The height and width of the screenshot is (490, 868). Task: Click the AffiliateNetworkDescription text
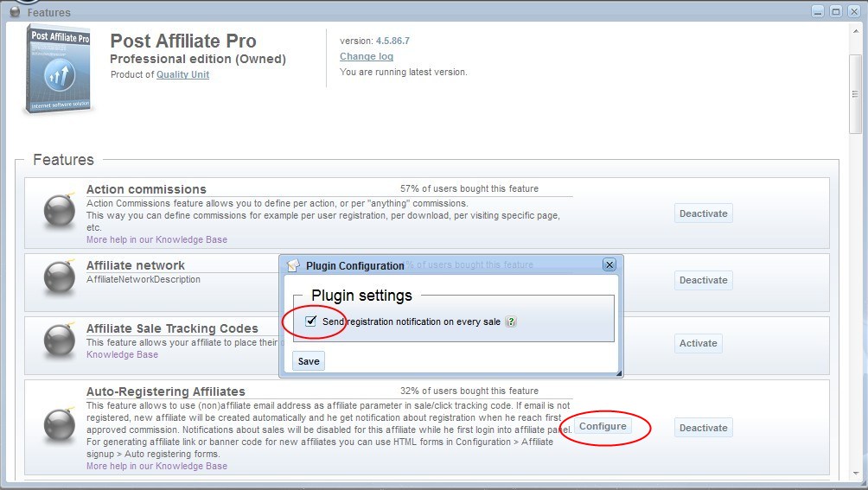144,279
